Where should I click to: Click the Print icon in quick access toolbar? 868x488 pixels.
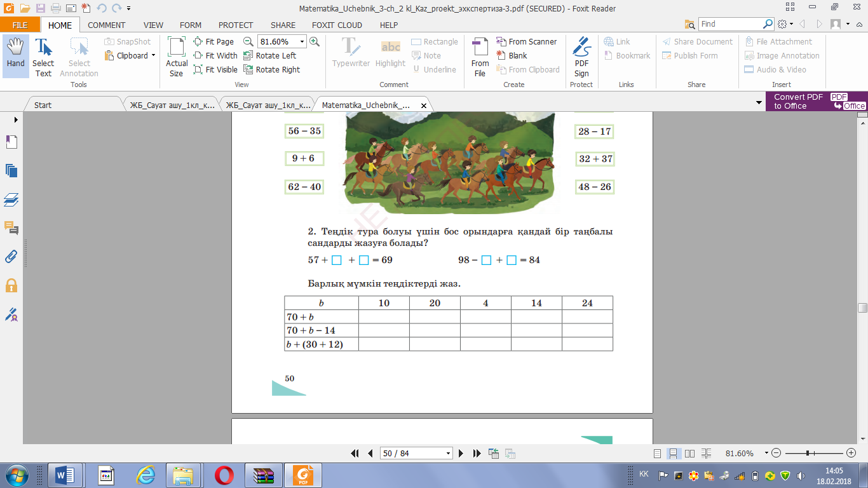(55, 8)
